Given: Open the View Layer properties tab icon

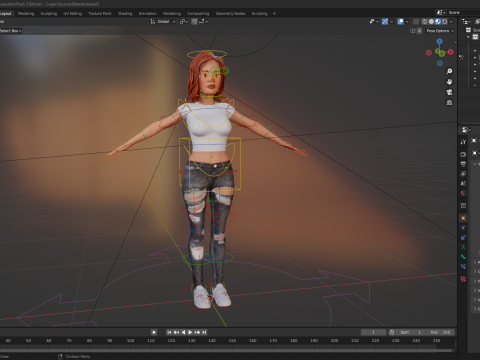Looking at the screenshot, I should click(x=463, y=174).
